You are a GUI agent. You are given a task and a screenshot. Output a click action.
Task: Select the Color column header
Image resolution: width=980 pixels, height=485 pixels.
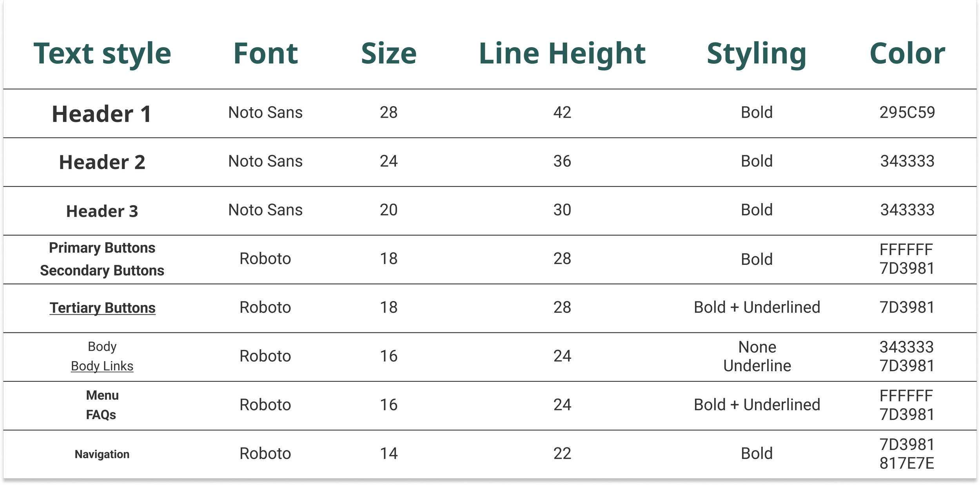907,53
